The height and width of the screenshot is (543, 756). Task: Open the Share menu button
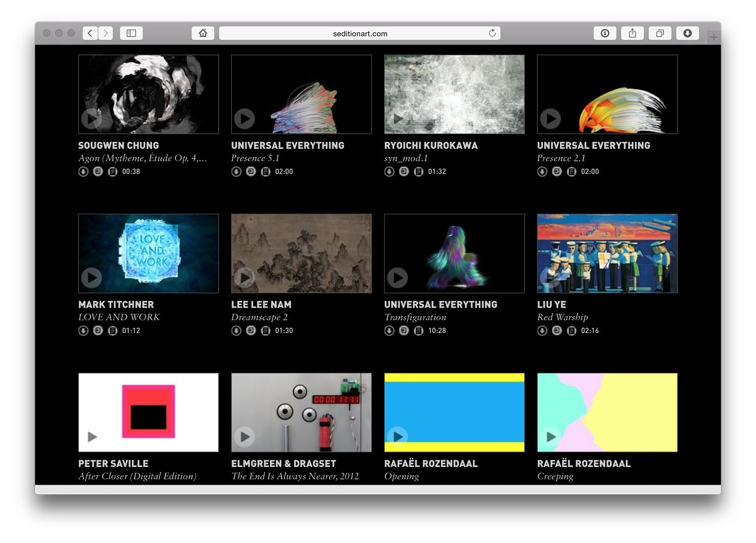pyautogui.click(x=632, y=33)
